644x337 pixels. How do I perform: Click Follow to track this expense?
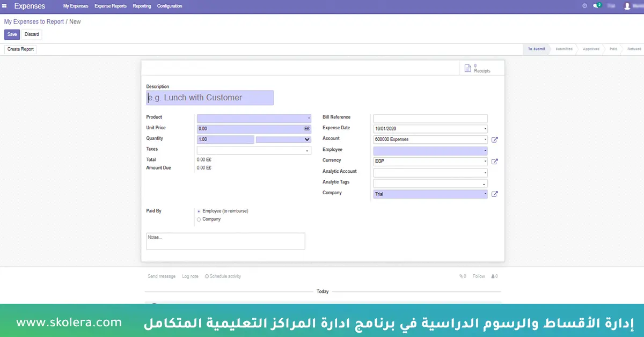(x=478, y=276)
